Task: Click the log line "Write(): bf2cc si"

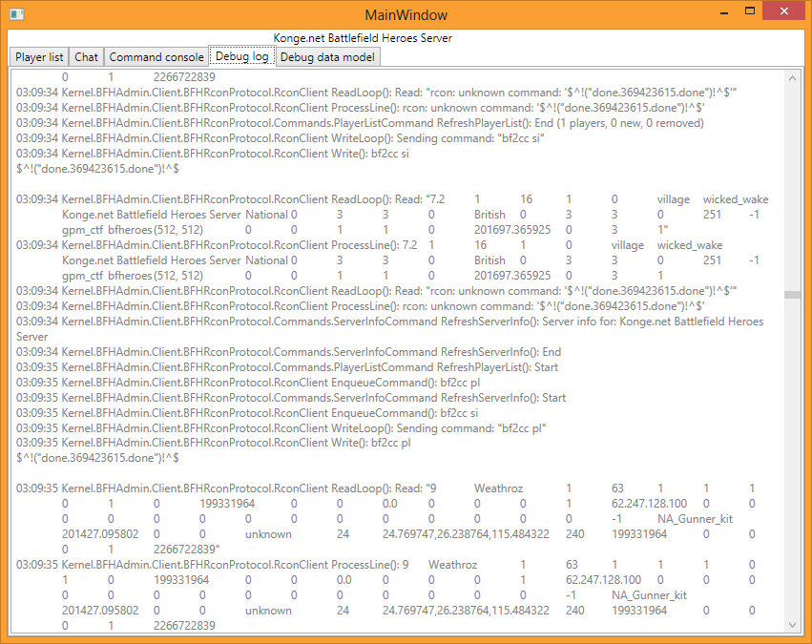Action: pos(213,154)
